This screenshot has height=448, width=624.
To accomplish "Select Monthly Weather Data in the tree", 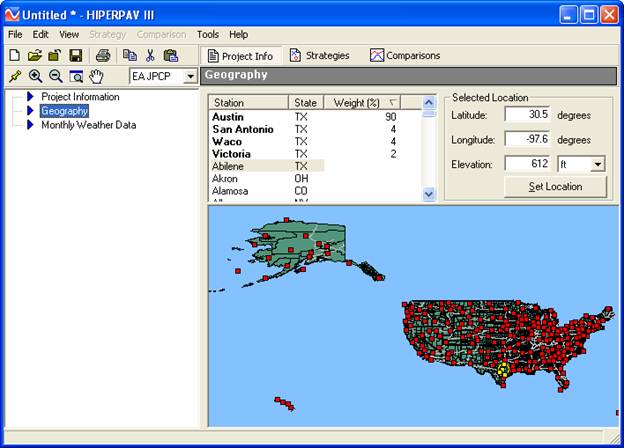I will pos(89,125).
